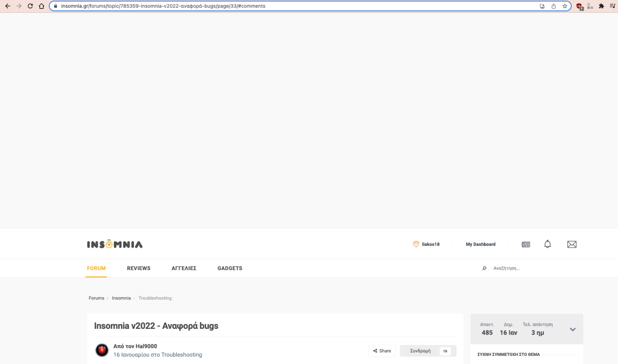Click the Insomnia logo

coord(115,244)
